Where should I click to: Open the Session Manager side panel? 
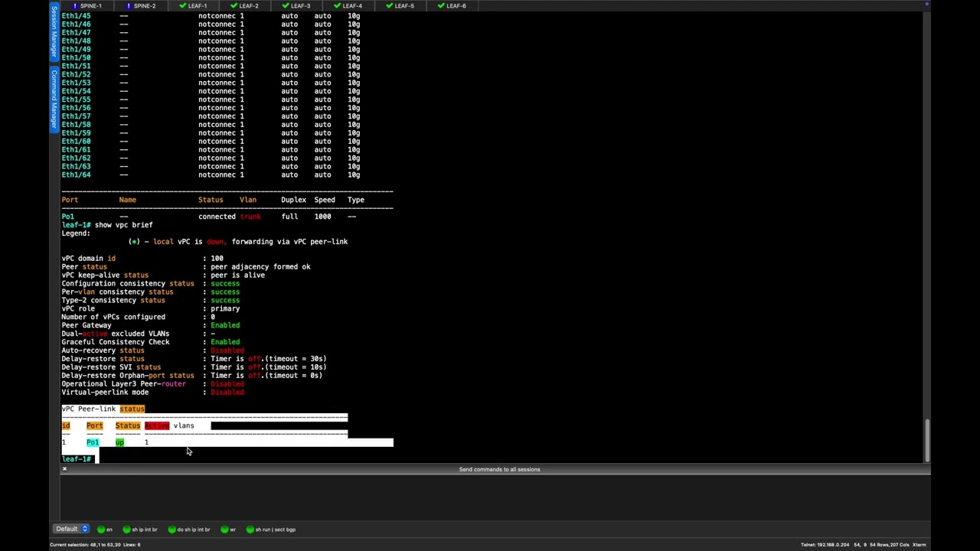(x=54, y=32)
